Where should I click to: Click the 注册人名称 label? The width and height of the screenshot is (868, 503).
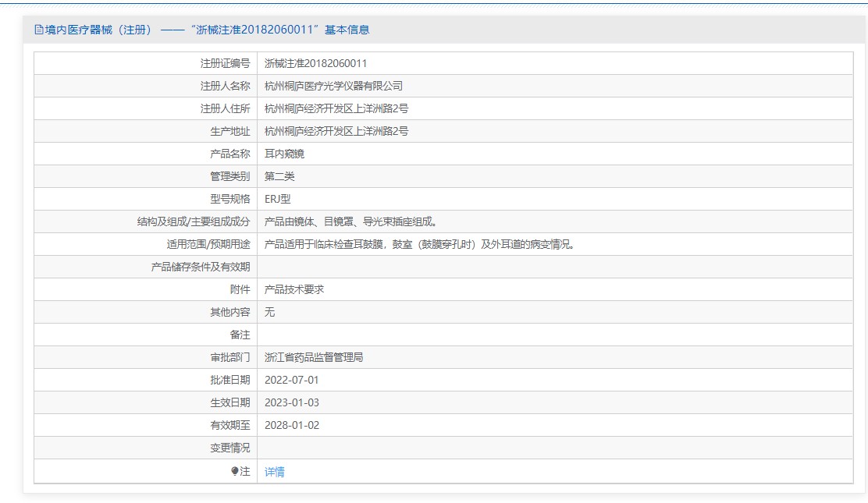[225, 87]
